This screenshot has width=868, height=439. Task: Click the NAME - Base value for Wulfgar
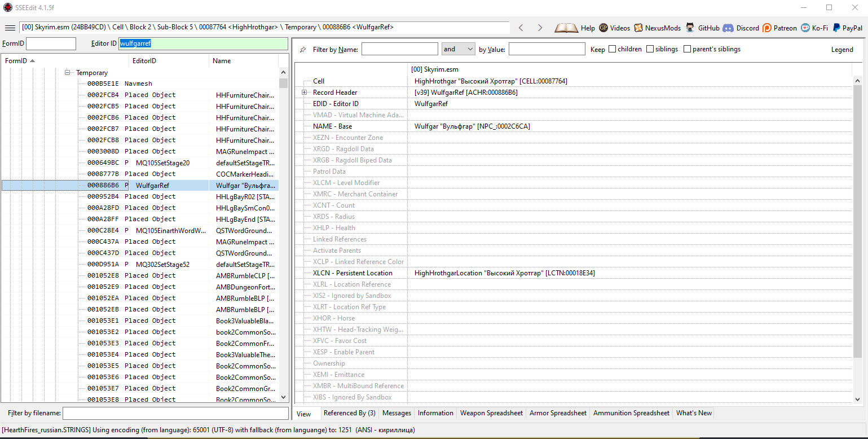[x=472, y=126]
